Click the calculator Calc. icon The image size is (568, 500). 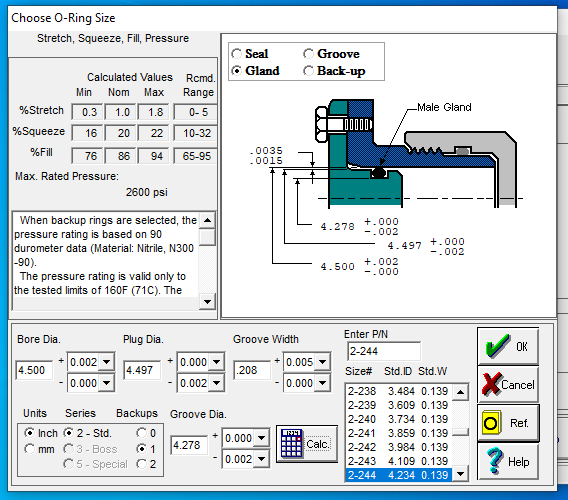click(x=292, y=444)
